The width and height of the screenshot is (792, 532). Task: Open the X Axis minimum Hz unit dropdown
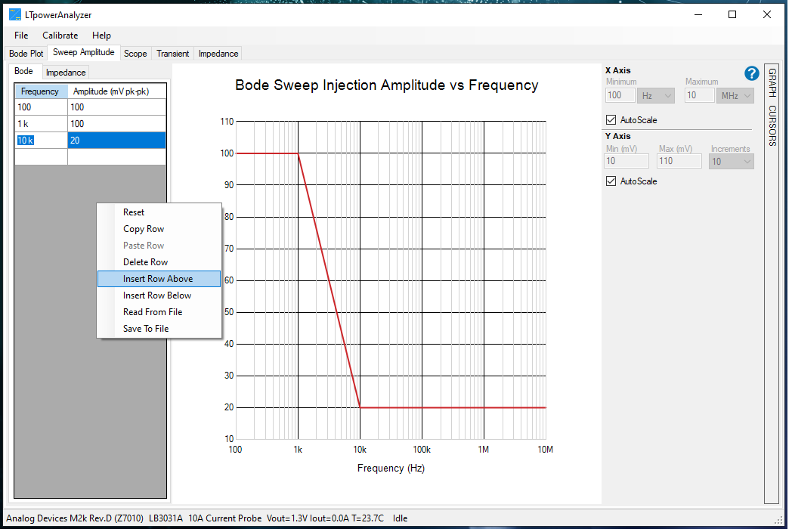tap(656, 96)
